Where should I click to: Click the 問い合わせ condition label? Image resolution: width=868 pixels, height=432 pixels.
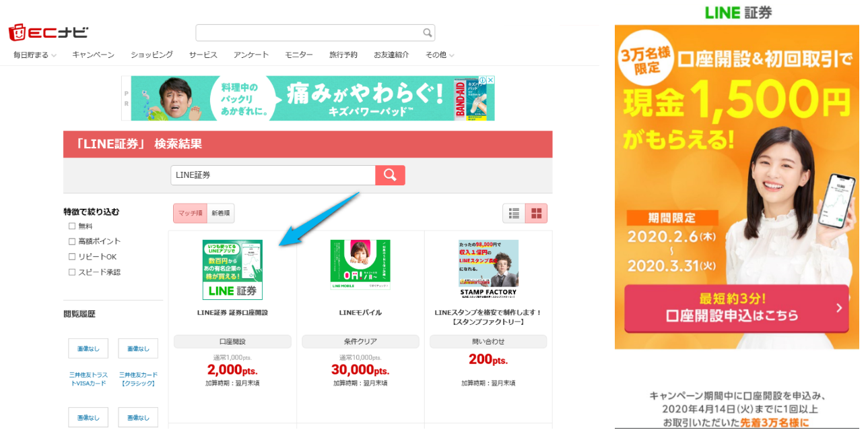488,342
